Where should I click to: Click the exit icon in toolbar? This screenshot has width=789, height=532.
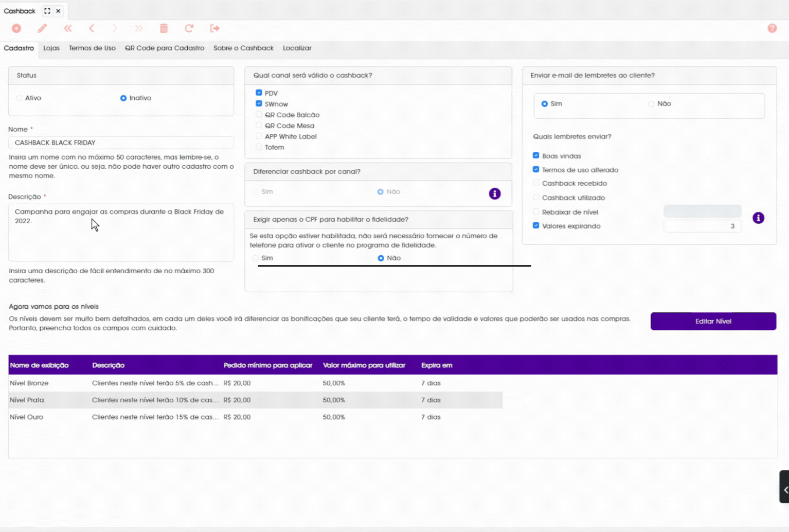tap(215, 28)
